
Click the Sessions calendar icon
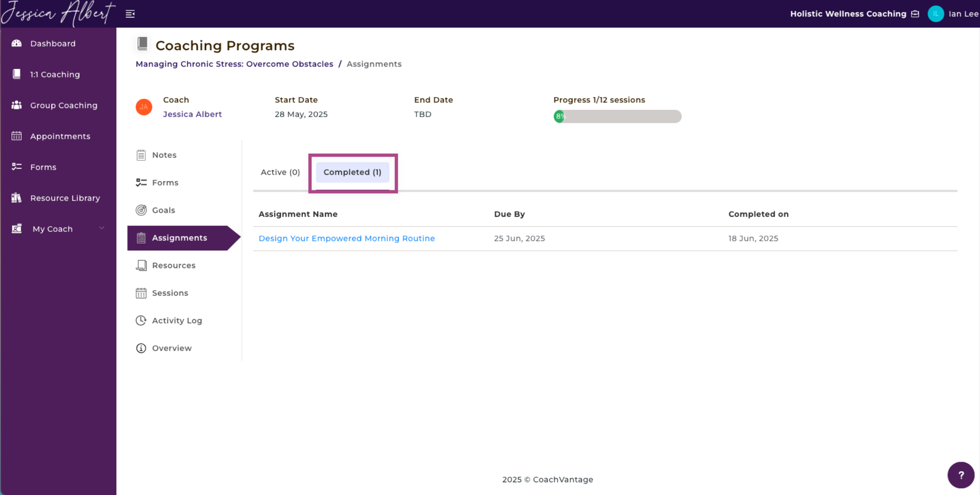[141, 293]
